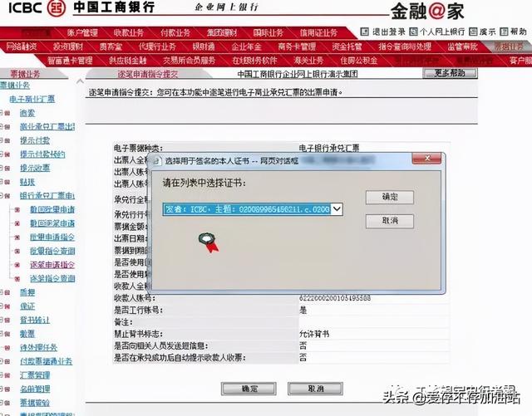Click the node icon beside 提示收票

7,169
